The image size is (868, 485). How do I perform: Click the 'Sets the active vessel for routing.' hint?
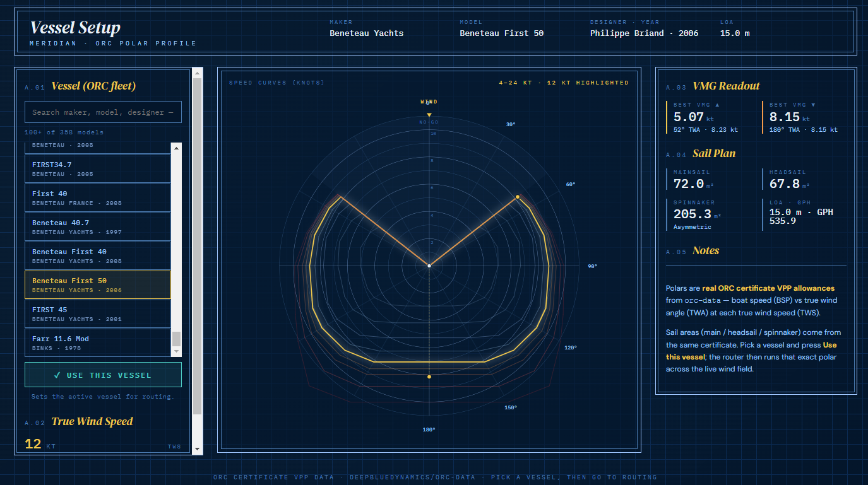[103, 397]
